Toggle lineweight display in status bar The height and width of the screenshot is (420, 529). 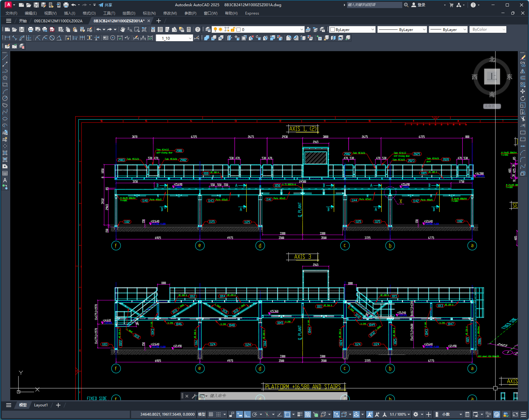pyautogui.click(x=300, y=414)
